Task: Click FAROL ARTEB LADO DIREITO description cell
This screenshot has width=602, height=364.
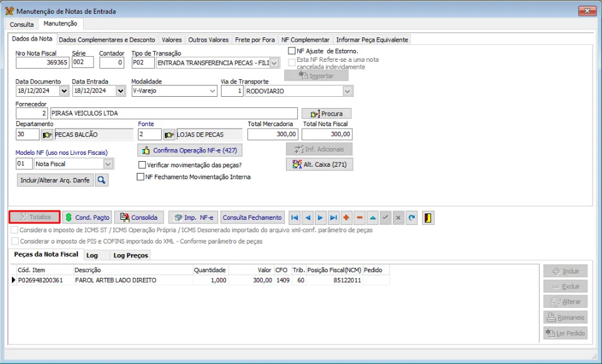Action: (x=133, y=280)
